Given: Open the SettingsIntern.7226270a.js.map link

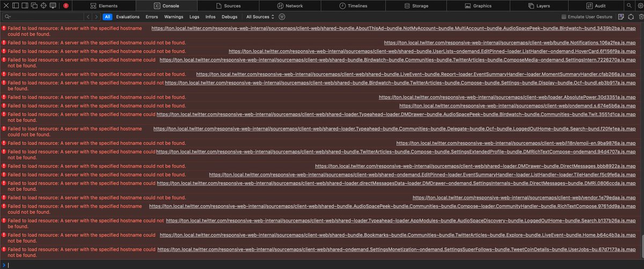Looking at the screenshot, I should coord(398,60).
